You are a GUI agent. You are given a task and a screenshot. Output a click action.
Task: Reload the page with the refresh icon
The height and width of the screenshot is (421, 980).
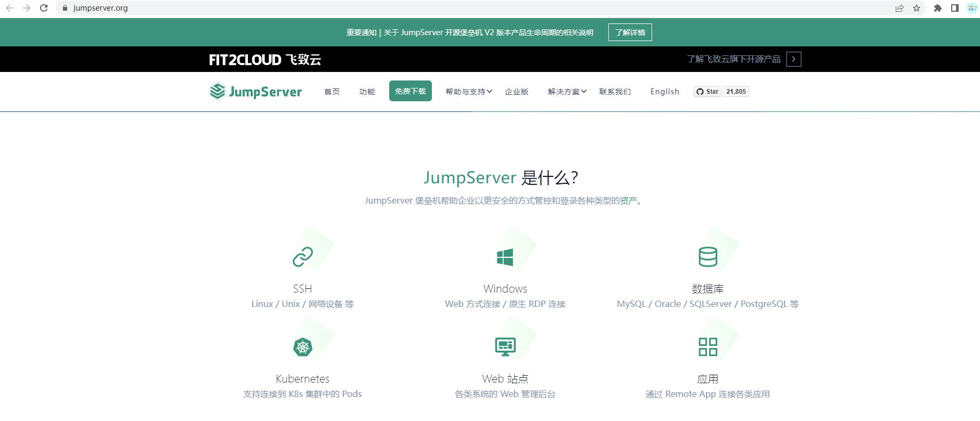pos(44,8)
